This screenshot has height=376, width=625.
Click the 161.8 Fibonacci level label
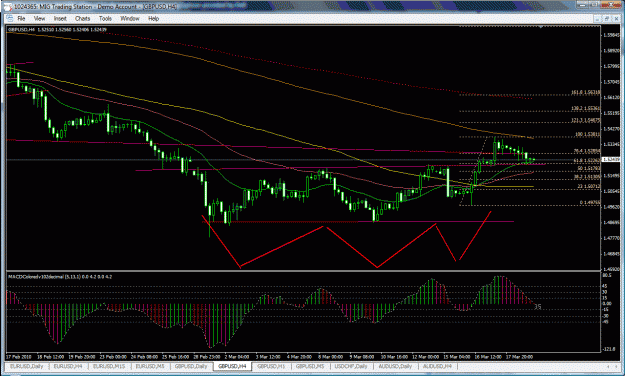(586, 93)
